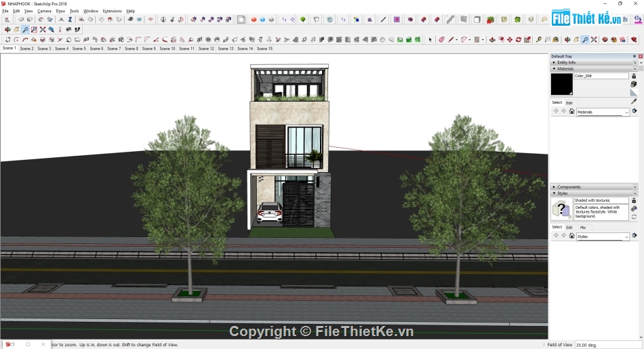Click Styles panel home icon

(x=571, y=236)
